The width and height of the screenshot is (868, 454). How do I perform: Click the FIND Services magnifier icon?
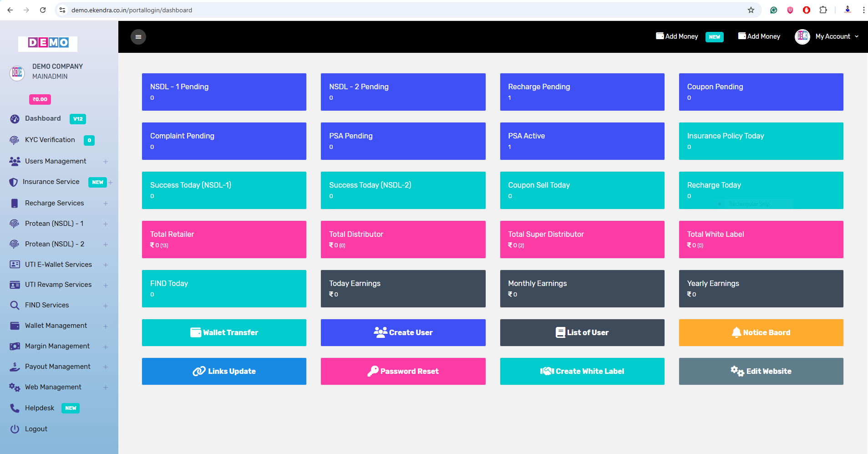[15, 305]
